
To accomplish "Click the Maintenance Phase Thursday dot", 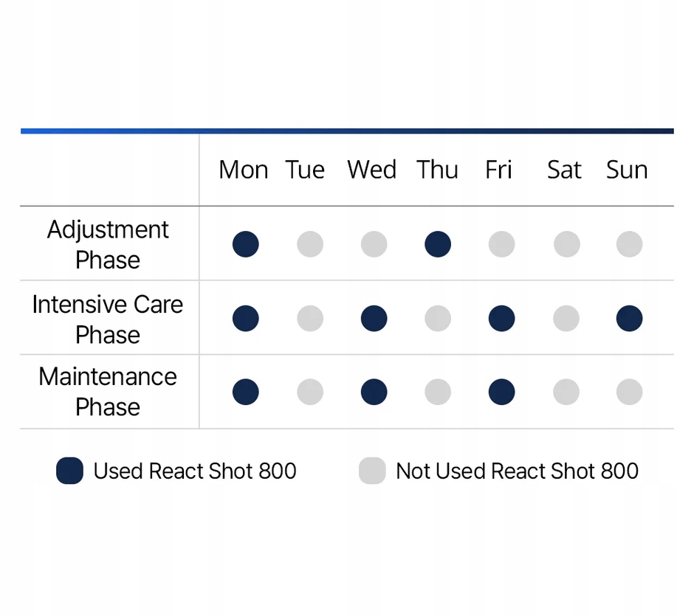I will pos(438,392).
